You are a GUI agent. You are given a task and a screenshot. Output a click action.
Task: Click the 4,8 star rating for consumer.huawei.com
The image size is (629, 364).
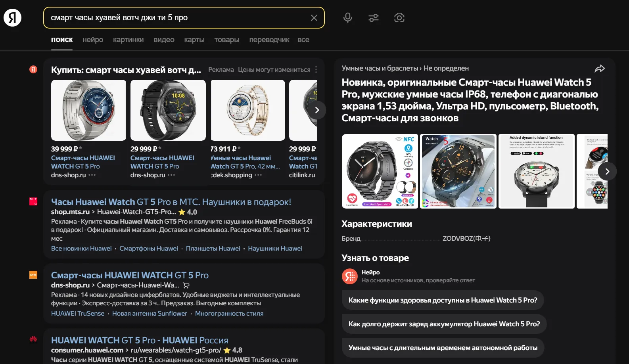pos(233,351)
